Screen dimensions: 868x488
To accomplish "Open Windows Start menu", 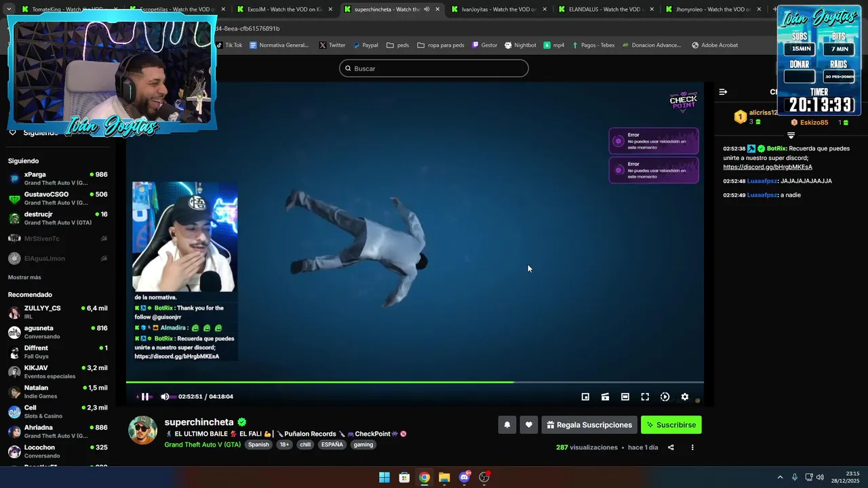I will 384,477.
